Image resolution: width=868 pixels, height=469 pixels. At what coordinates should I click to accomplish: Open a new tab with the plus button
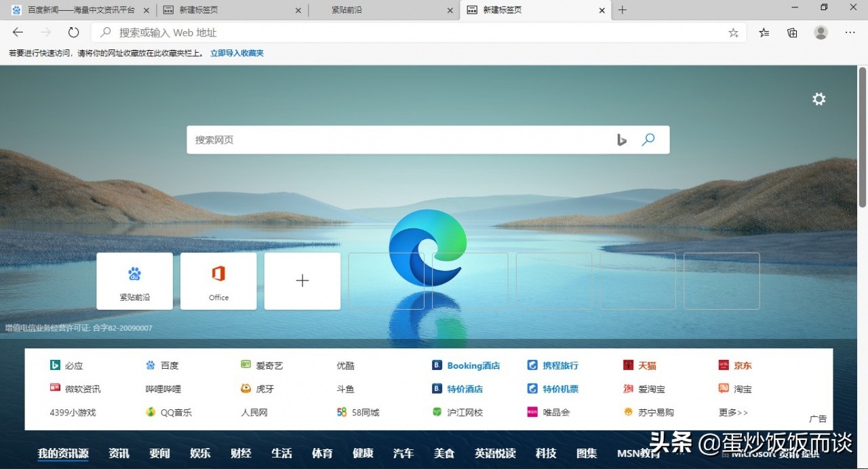622,9
